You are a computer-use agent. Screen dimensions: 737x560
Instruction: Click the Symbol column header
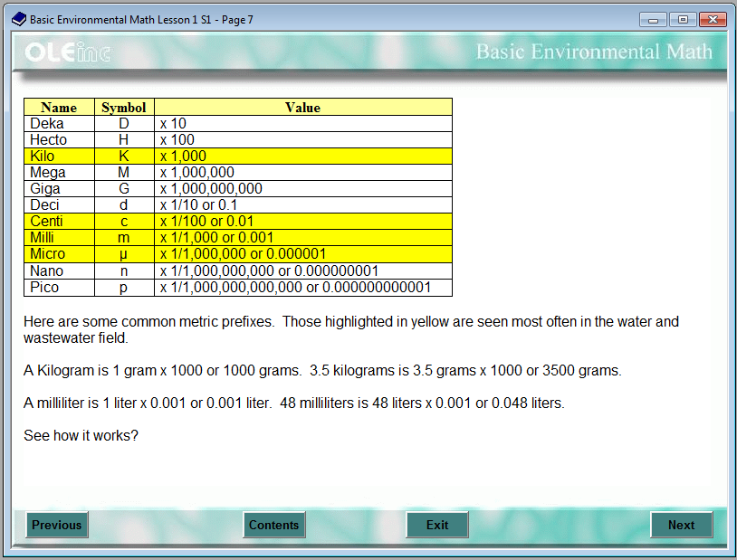(124, 107)
